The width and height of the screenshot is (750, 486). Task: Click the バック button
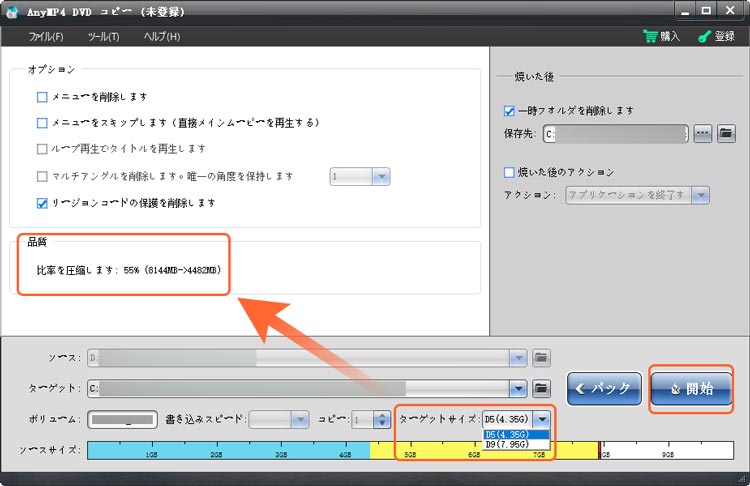604,388
